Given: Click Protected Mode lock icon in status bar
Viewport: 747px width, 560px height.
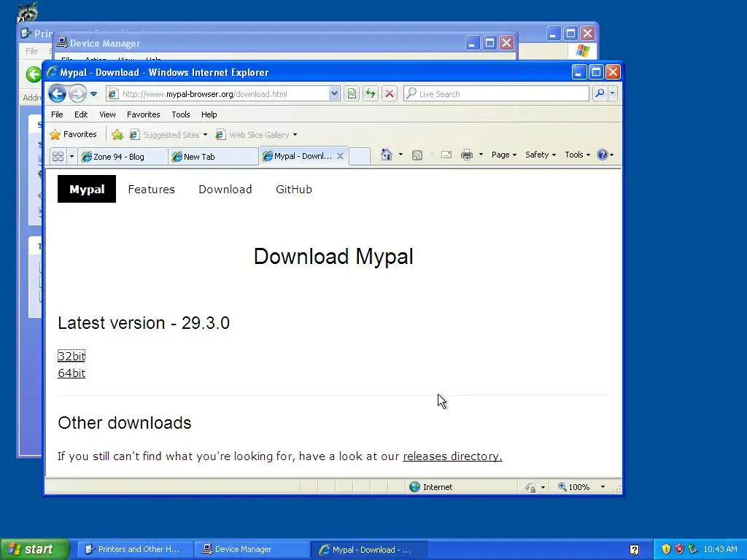Looking at the screenshot, I should [531, 487].
